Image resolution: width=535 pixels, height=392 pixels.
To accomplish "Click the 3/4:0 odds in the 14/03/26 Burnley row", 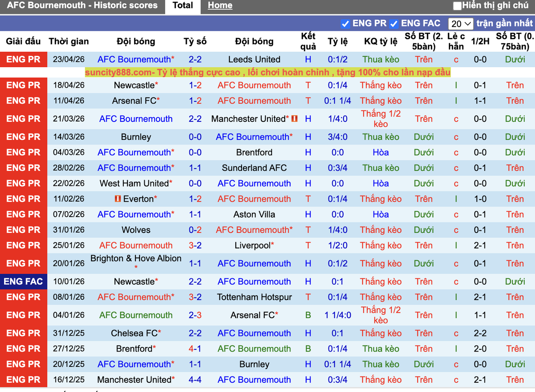I will click(338, 137).
